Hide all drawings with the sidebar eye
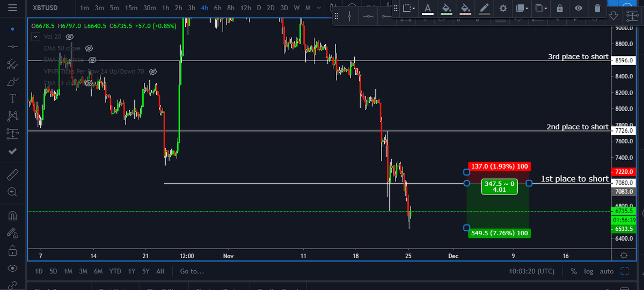This screenshot has height=290, width=644. coord(13,268)
